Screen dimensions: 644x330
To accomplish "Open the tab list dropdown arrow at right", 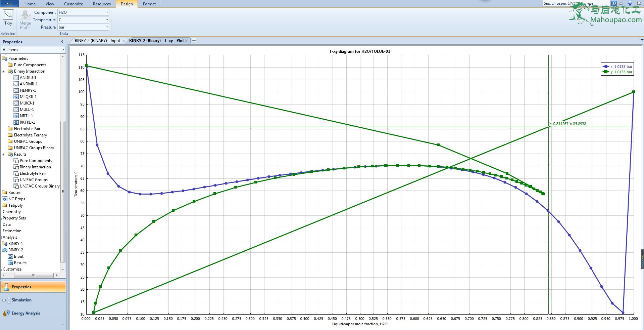I will 642,40.
